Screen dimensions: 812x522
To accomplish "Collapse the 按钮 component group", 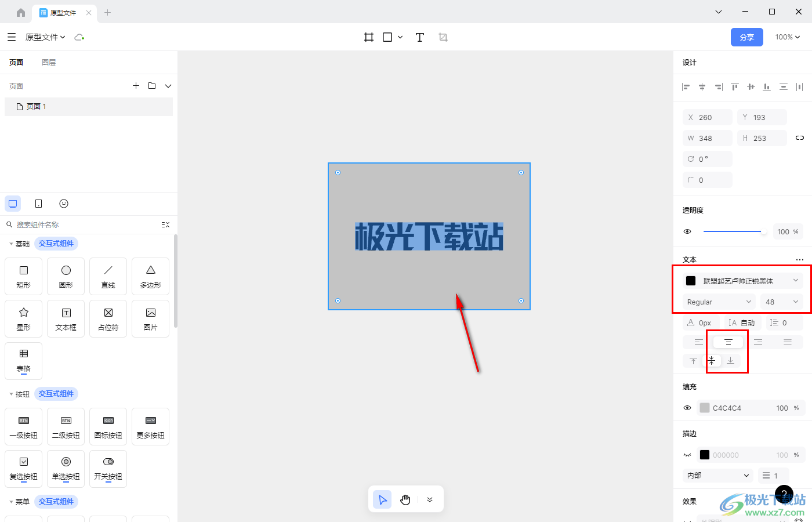I will click(11, 394).
